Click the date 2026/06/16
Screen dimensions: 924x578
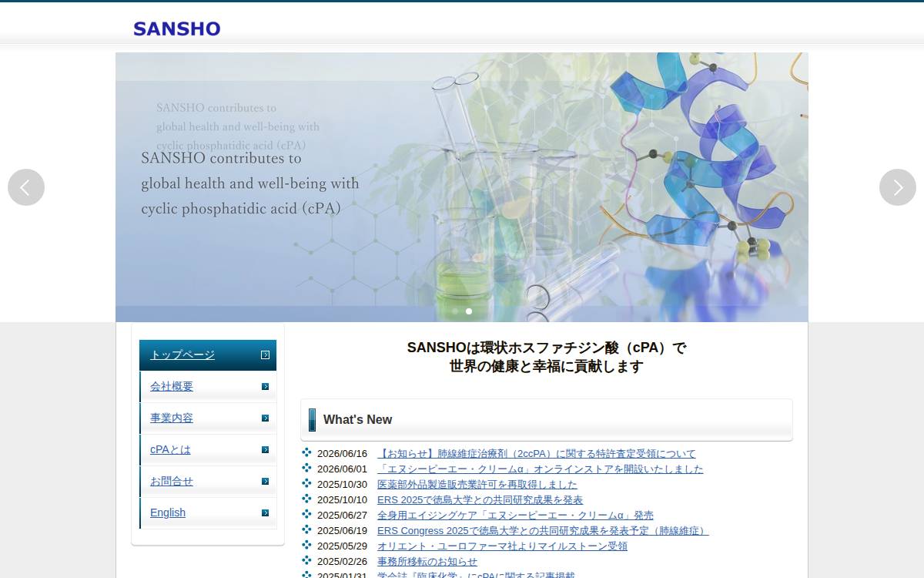[343, 454]
